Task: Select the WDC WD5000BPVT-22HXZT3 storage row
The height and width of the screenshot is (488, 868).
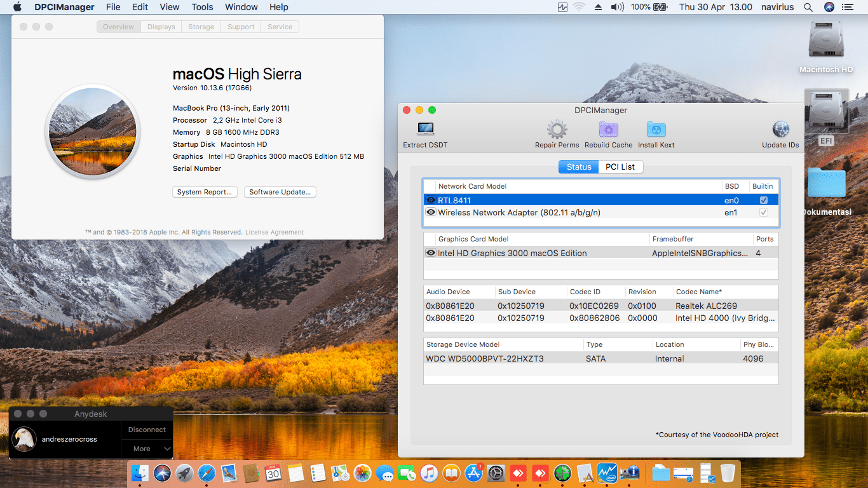Action: pyautogui.click(x=601, y=358)
